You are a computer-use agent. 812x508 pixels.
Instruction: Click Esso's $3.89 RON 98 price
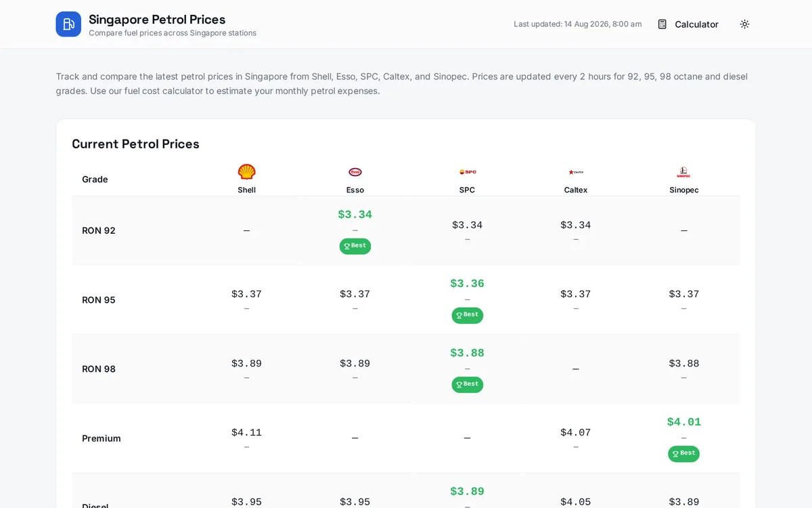click(x=355, y=364)
